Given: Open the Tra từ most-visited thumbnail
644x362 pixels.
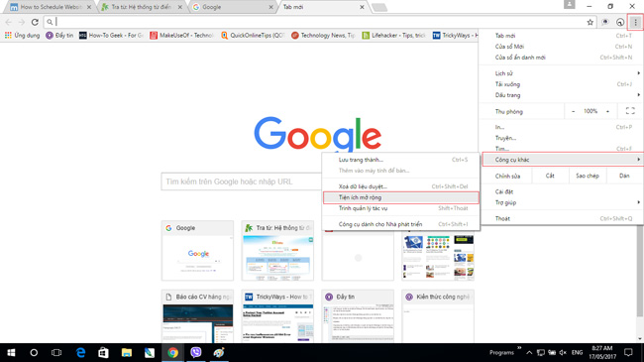Looking at the screenshot, I should click(x=277, y=251).
